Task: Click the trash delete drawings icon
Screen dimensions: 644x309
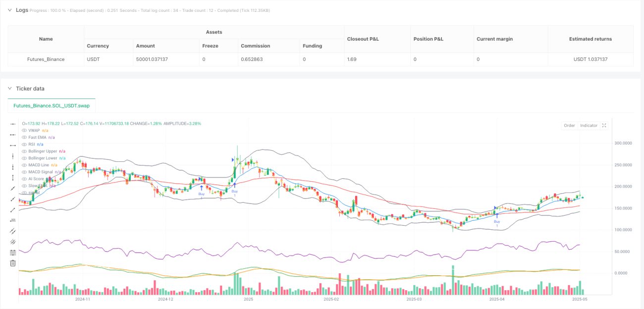Action: click(13, 263)
